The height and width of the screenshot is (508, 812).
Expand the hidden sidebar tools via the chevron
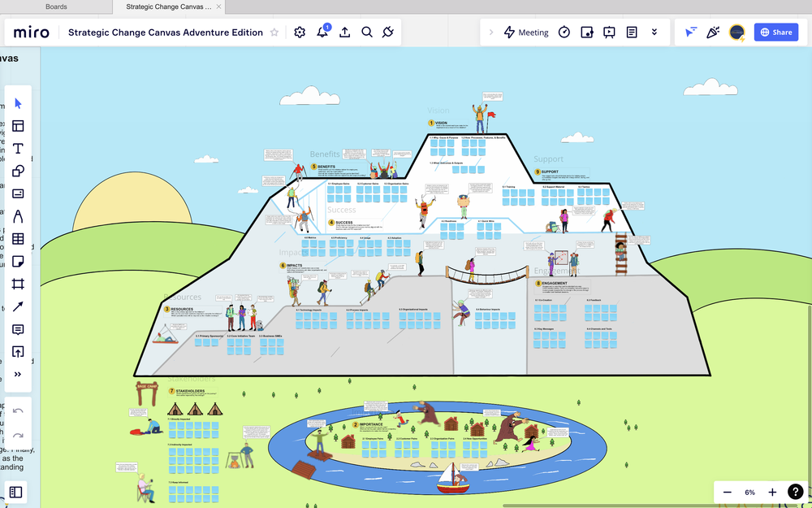pos(18,375)
